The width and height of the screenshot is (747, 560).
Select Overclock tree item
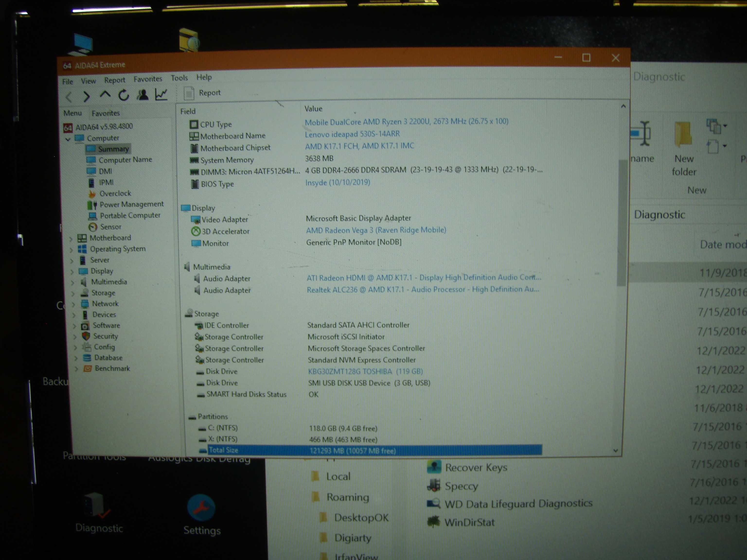[x=109, y=193]
